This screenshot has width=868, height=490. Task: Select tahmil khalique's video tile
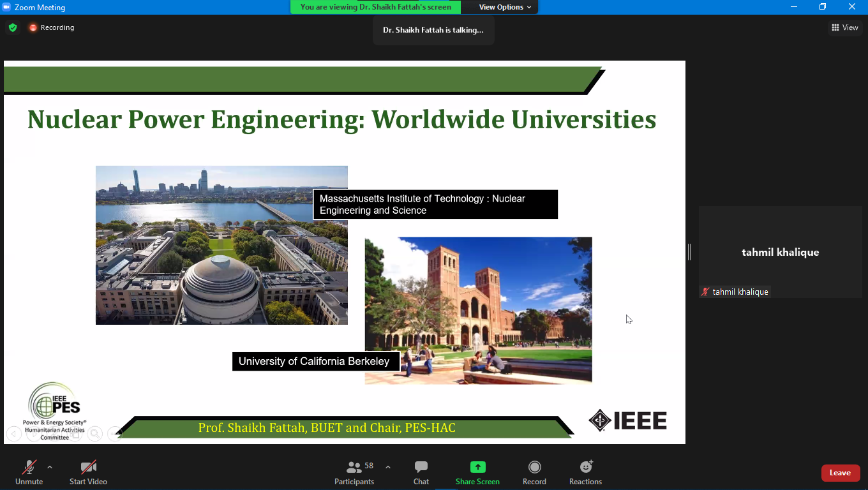click(x=780, y=252)
